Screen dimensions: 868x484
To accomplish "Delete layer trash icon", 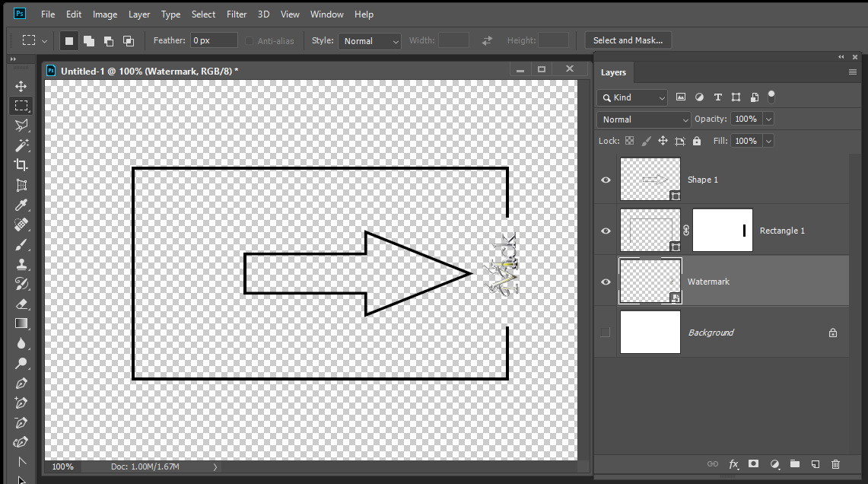I will click(836, 464).
